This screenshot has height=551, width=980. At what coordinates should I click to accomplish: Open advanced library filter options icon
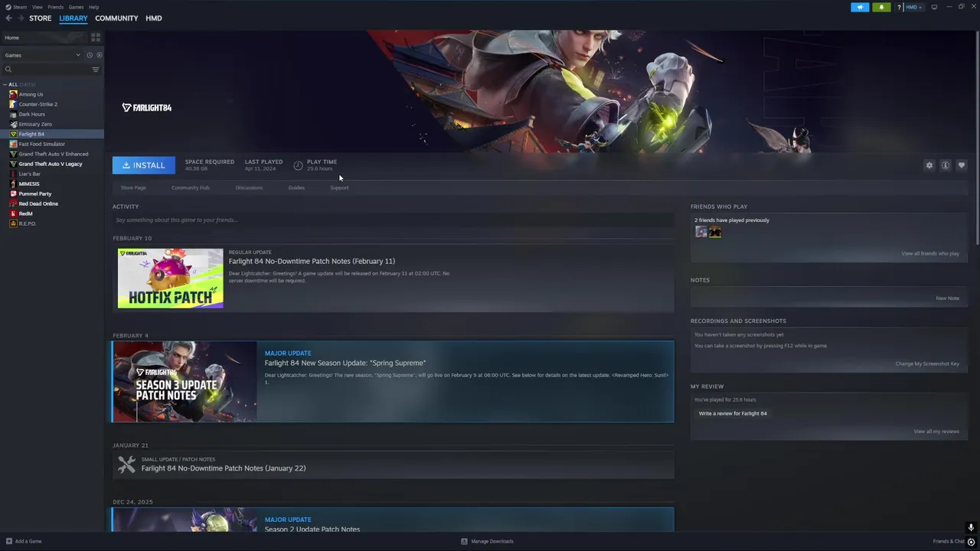coord(96,70)
